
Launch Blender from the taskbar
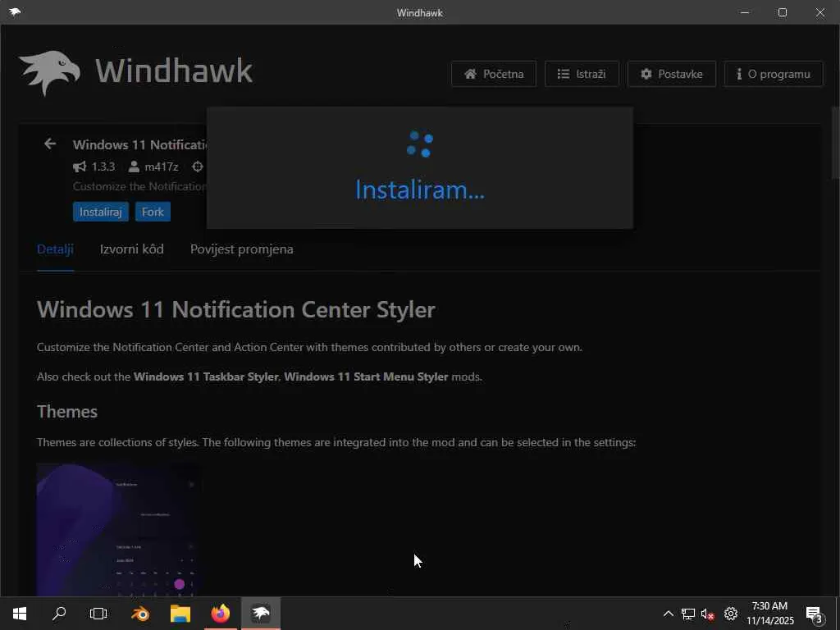tap(140, 614)
